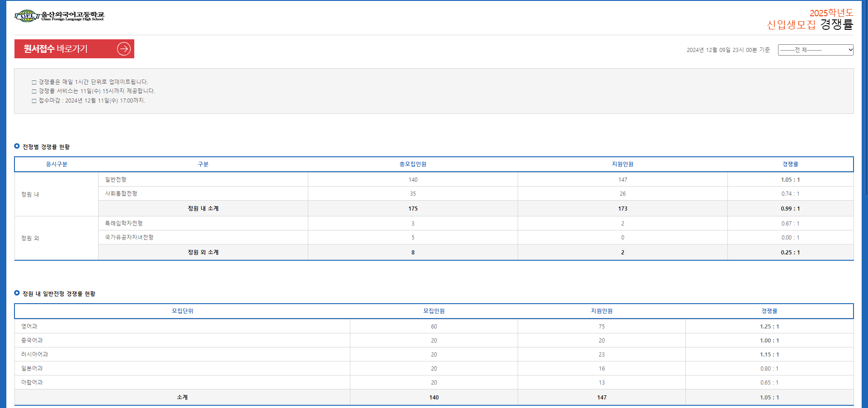The image size is (868, 408).
Task: Click the 정원 내 소계 row label
Action: tap(203, 208)
